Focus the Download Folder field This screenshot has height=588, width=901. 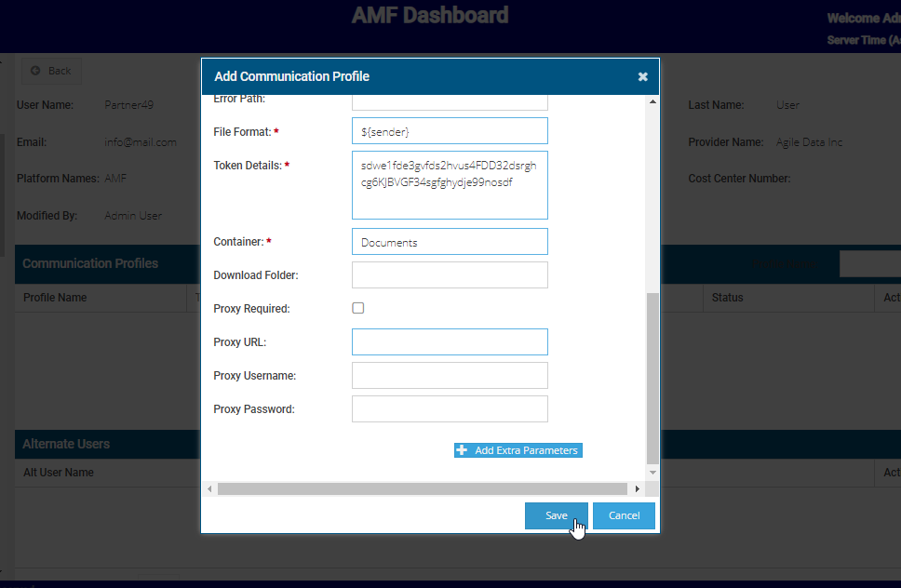coord(450,275)
